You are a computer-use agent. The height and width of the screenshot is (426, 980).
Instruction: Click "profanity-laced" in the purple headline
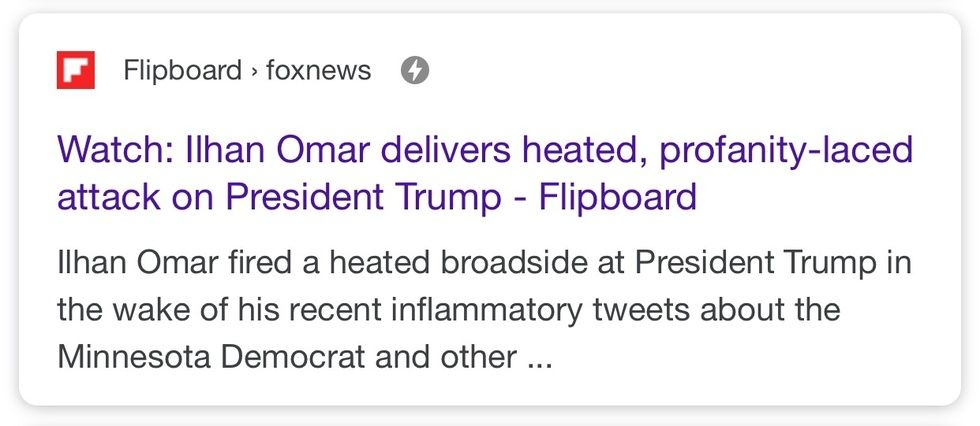(x=786, y=152)
